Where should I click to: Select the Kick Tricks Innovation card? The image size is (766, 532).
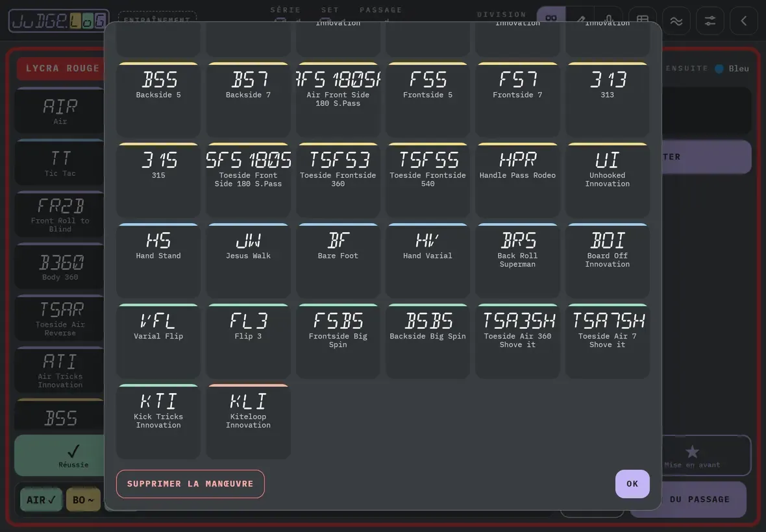click(158, 422)
